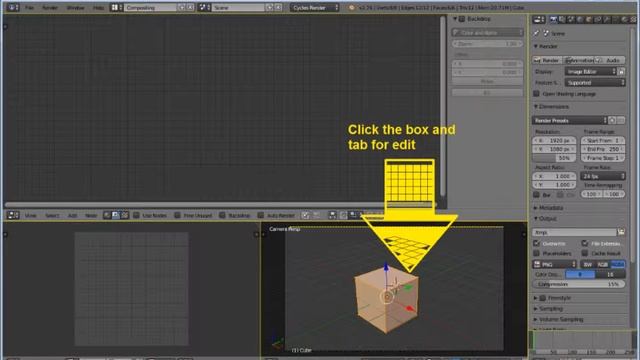Open the Cycles Render engine dropdown

click(x=315, y=7)
